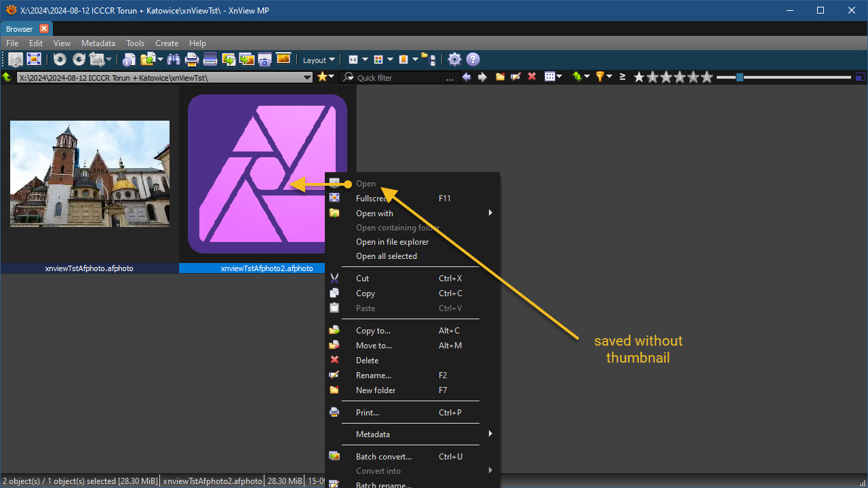Select the xnviewTstAfphoto.afphoto castle thumbnail
Screen dimensions: 868x488
click(90, 174)
